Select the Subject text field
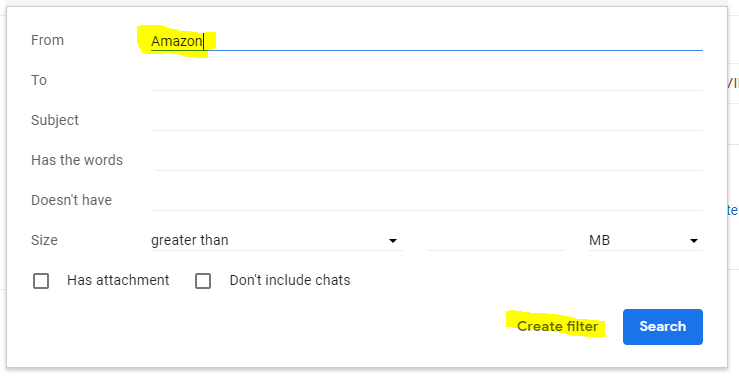 tap(427, 120)
